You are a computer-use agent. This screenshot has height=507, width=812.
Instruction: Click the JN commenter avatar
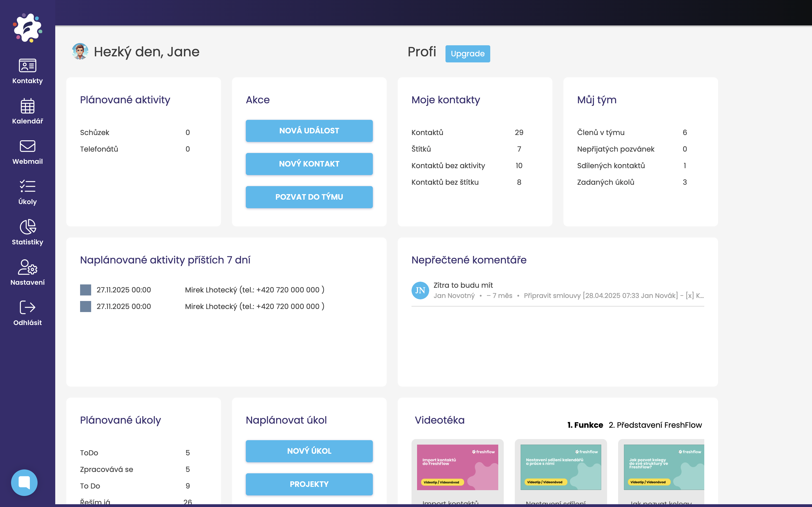tap(420, 291)
